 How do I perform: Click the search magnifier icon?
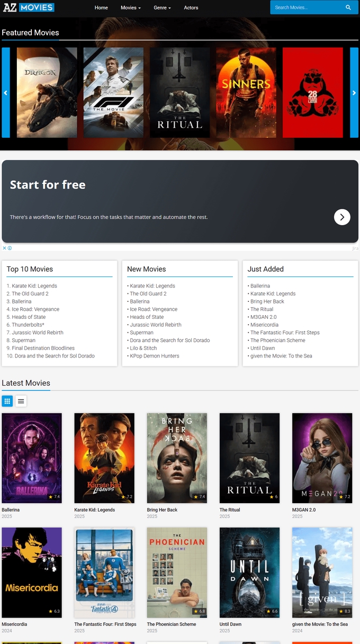tap(348, 7)
